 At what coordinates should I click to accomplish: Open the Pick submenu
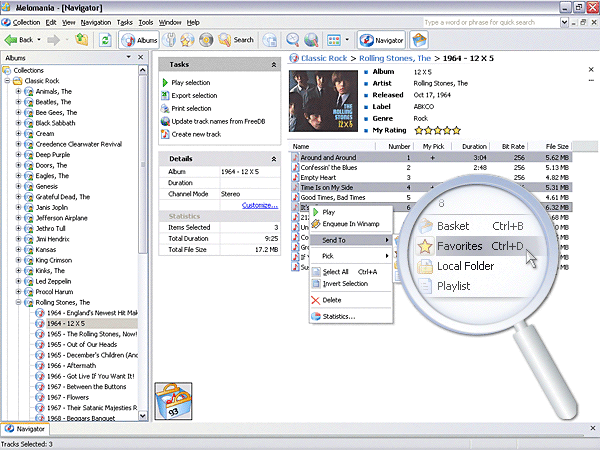coord(351,256)
